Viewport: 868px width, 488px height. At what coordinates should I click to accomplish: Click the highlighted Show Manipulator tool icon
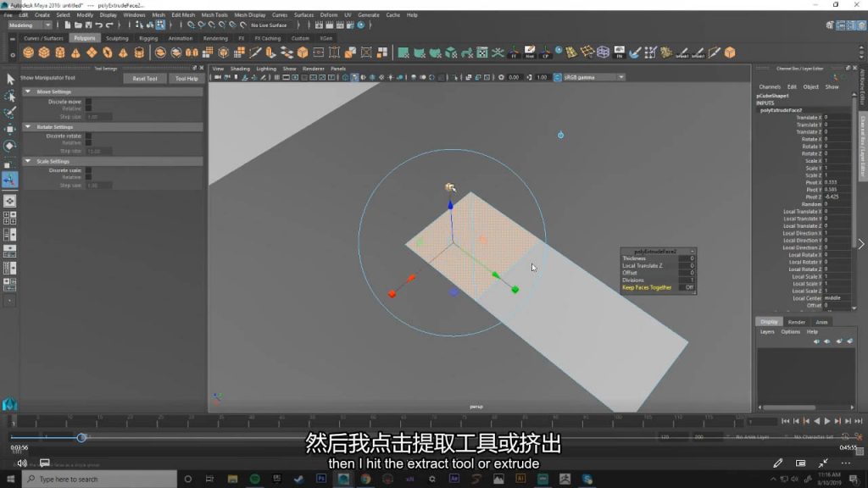pos(10,180)
